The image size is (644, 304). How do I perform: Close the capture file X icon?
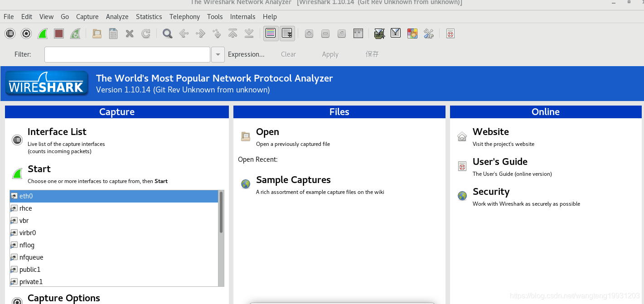(130, 34)
